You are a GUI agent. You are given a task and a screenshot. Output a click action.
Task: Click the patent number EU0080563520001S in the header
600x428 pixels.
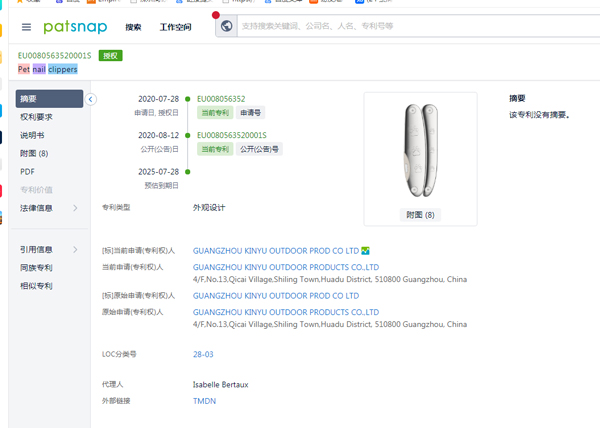[55, 56]
